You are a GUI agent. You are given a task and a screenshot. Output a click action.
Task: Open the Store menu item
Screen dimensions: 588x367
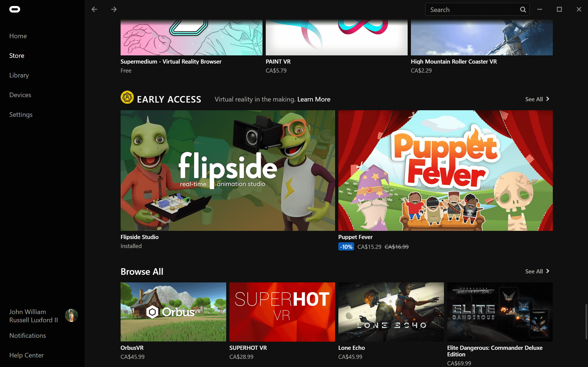point(17,56)
